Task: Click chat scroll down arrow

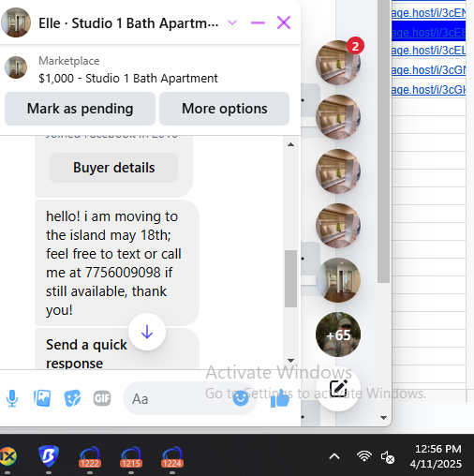Action: 290,361
